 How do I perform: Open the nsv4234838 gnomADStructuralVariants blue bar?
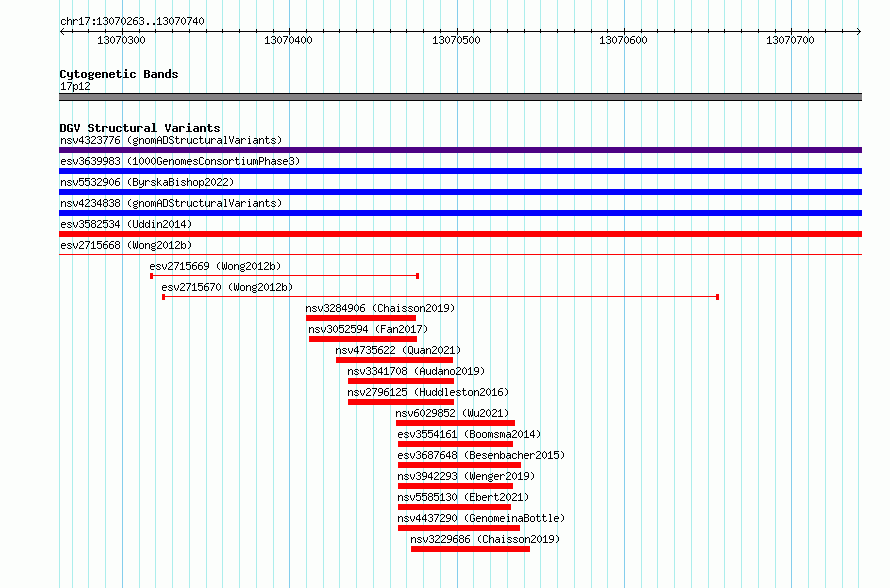pyautogui.click(x=460, y=213)
